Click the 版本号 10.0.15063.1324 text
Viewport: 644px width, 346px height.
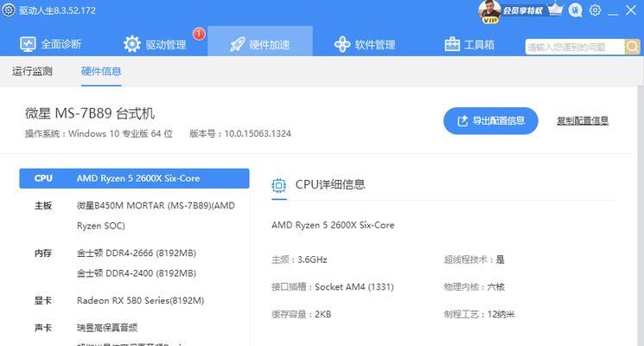[x=240, y=133]
